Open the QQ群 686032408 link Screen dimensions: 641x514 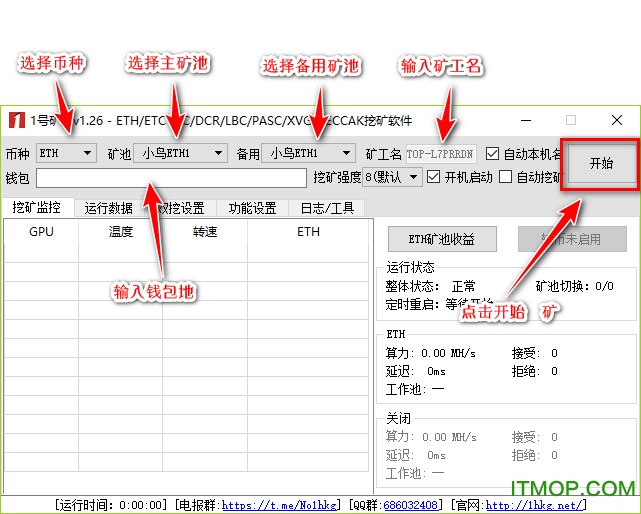(x=411, y=505)
